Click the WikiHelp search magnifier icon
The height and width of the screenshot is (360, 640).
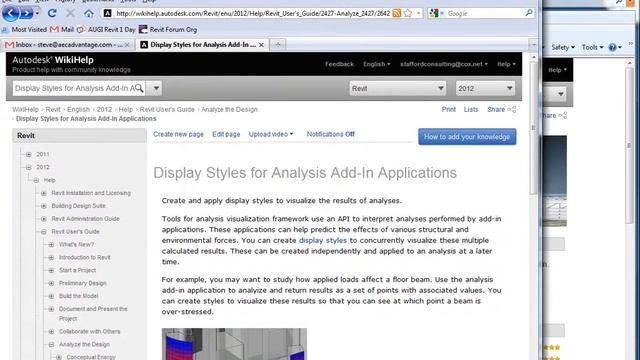point(139,88)
